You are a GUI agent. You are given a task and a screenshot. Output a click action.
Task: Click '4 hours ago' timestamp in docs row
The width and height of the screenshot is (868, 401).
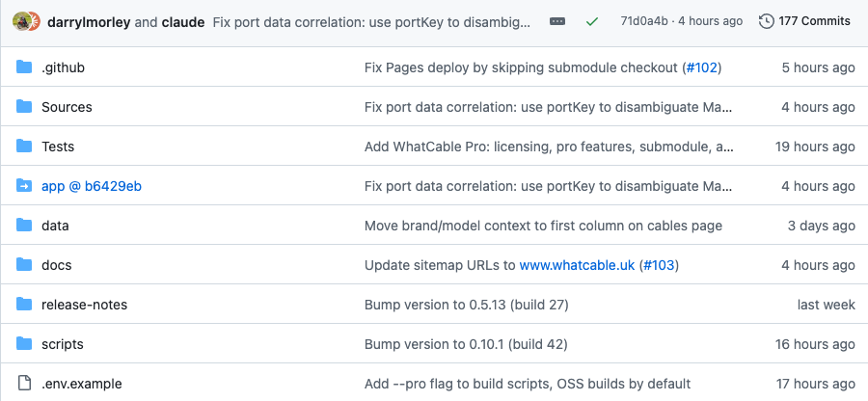coord(818,265)
